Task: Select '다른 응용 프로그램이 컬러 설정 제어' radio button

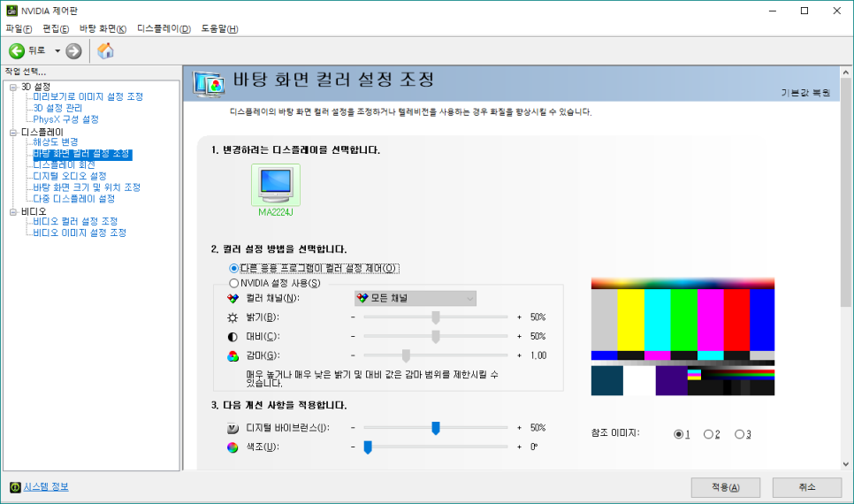Action: coord(233,268)
